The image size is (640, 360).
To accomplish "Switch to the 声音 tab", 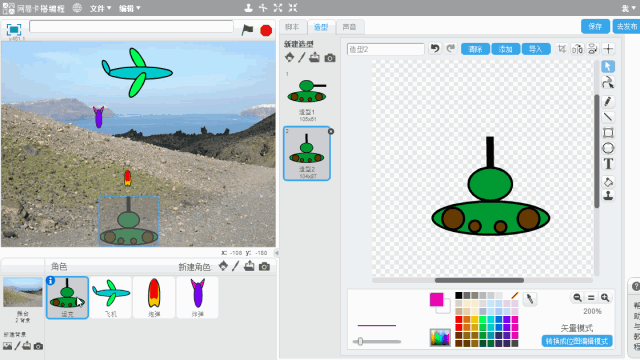I will tap(349, 27).
